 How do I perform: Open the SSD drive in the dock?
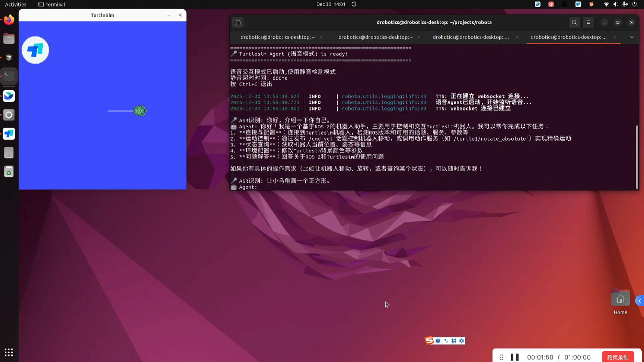[x=9, y=153]
